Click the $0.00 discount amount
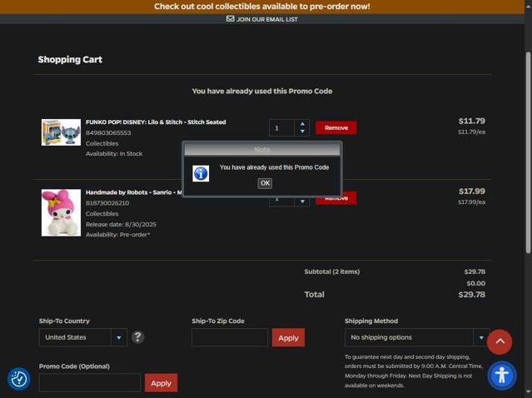The width and height of the screenshot is (532, 398). click(x=475, y=283)
